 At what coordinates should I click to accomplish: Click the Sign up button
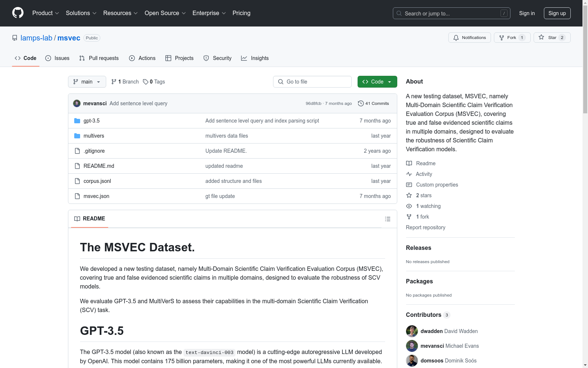point(557,13)
